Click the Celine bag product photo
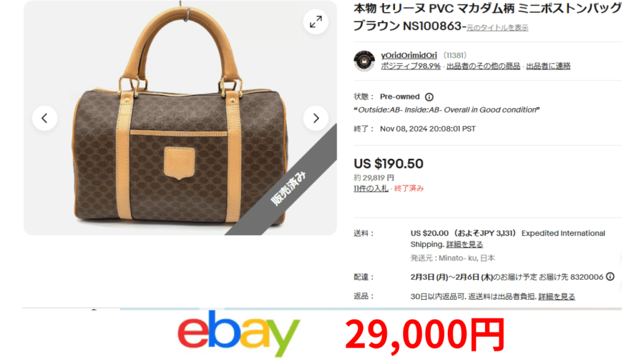This screenshot has height=362, width=644. click(x=180, y=119)
